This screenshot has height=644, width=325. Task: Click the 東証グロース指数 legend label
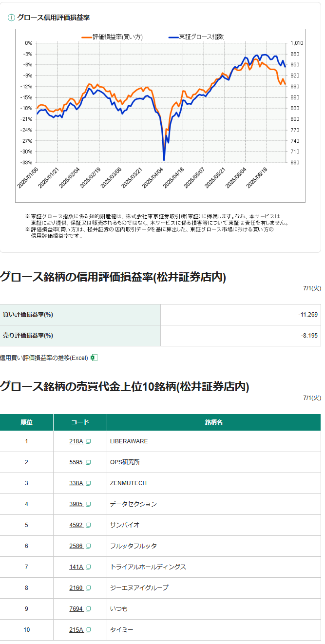point(201,37)
